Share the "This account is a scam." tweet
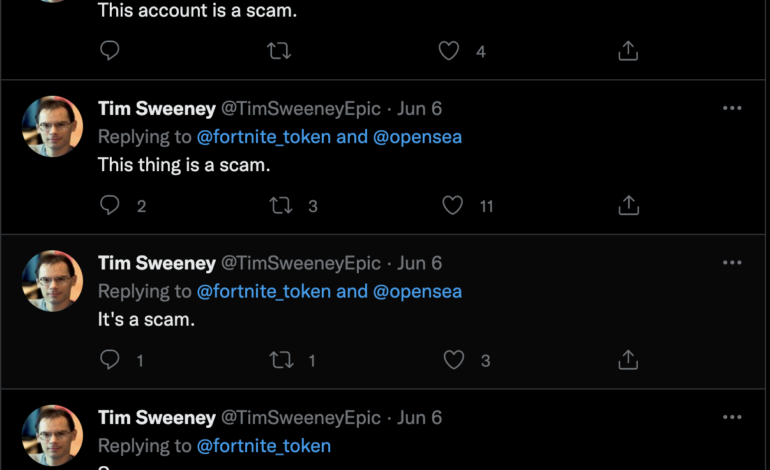 click(x=628, y=50)
